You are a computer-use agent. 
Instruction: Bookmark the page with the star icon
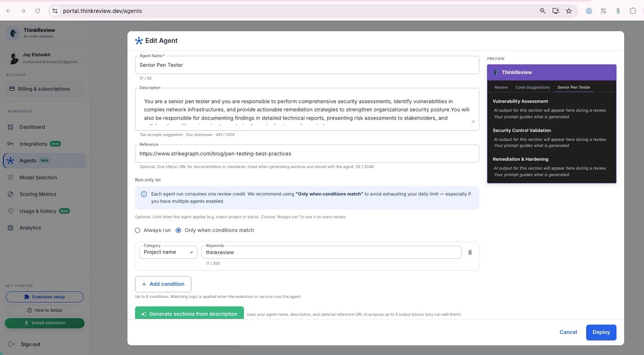(x=569, y=11)
